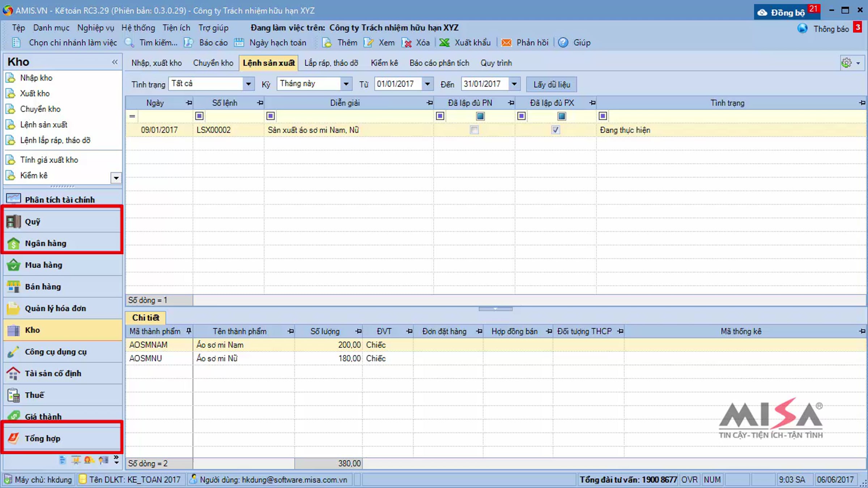Pin the Diễn giải column header
The image size is (868, 488).
tap(429, 103)
